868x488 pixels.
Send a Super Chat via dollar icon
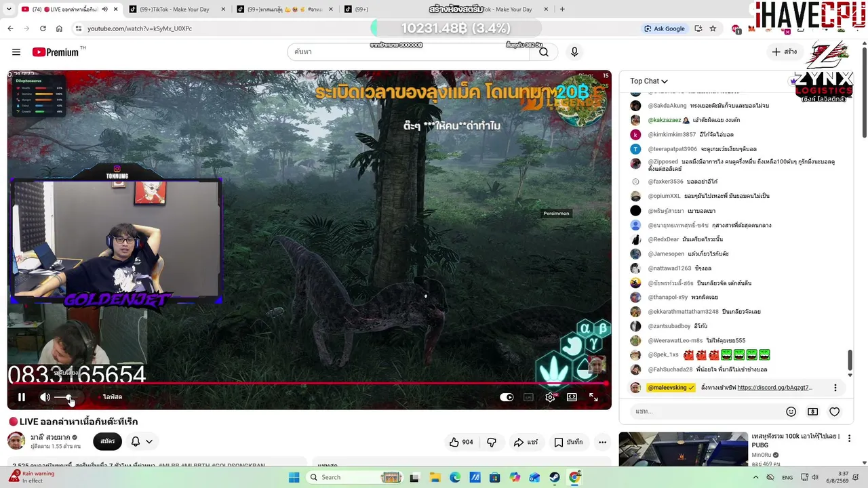[x=812, y=411]
